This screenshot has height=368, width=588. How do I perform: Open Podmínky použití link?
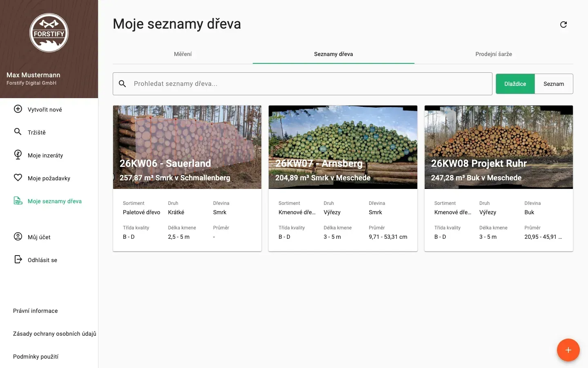tap(36, 357)
